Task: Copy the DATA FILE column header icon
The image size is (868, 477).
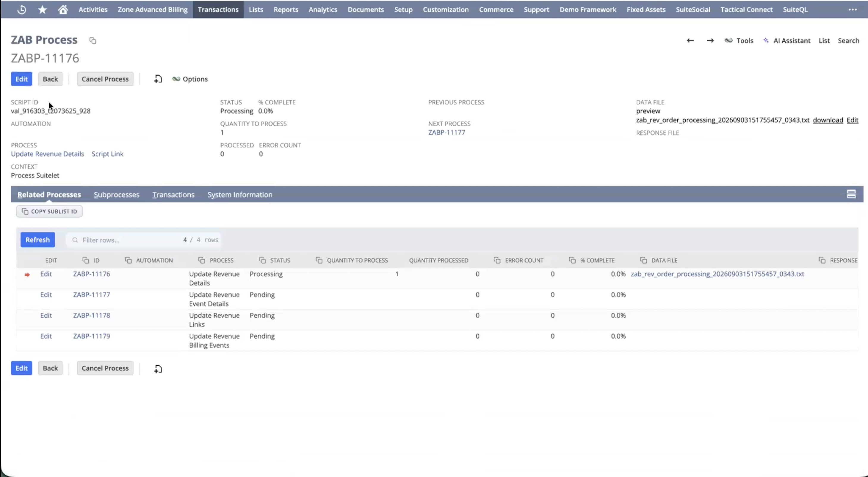Action: pos(644,260)
